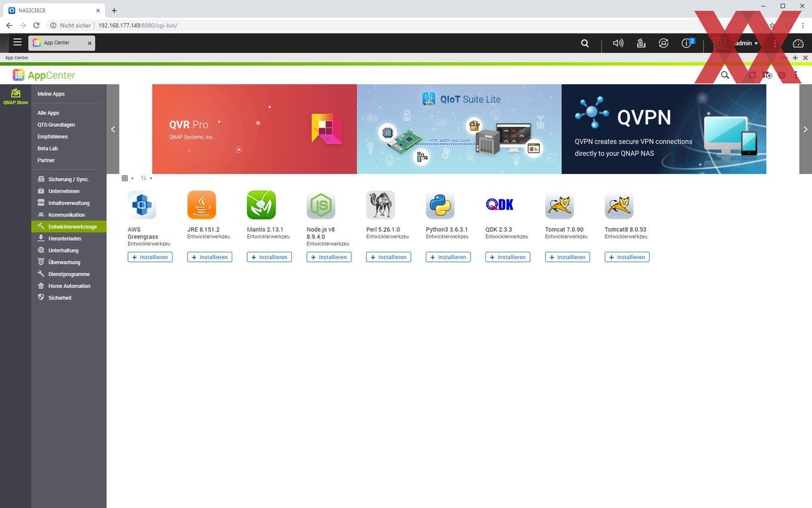Open event notifications info icon
The width and height of the screenshot is (812, 508).
pyautogui.click(x=688, y=43)
